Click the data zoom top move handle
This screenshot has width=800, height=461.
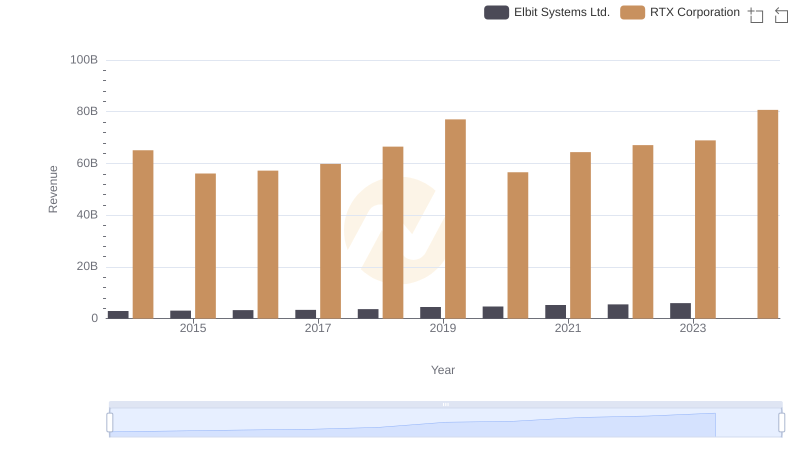point(445,404)
